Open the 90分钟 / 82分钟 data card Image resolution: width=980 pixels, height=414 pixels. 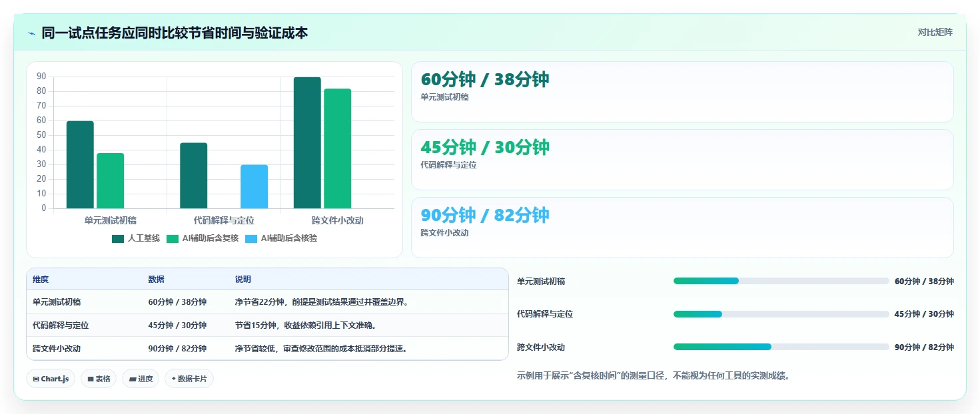682,228
